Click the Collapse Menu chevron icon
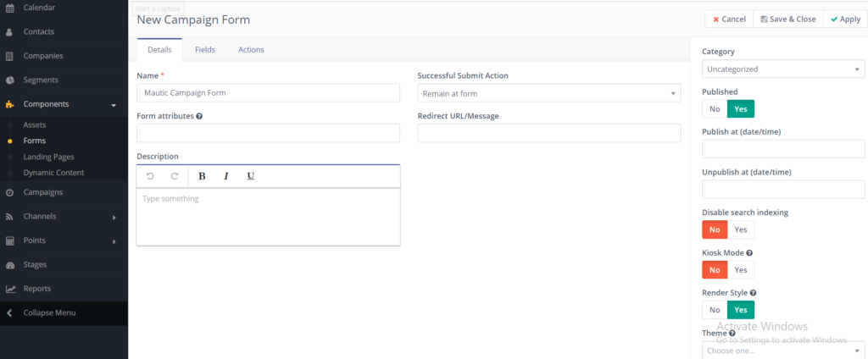 click(8, 313)
